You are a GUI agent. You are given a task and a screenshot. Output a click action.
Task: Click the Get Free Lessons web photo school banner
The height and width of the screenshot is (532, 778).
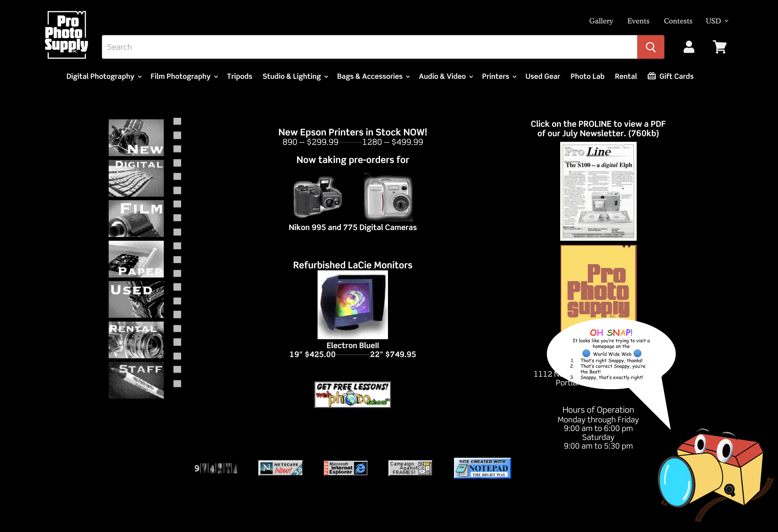point(352,395)
